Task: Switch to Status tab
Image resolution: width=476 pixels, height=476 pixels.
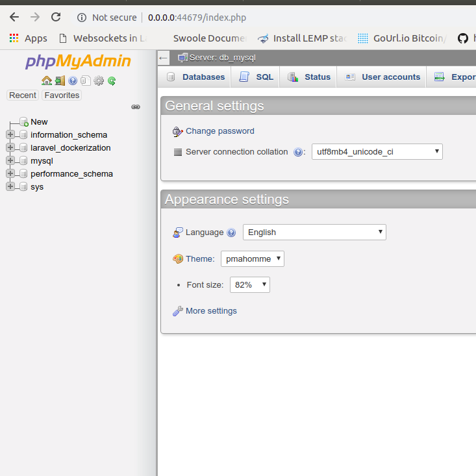Action: (x=309, y=77)
